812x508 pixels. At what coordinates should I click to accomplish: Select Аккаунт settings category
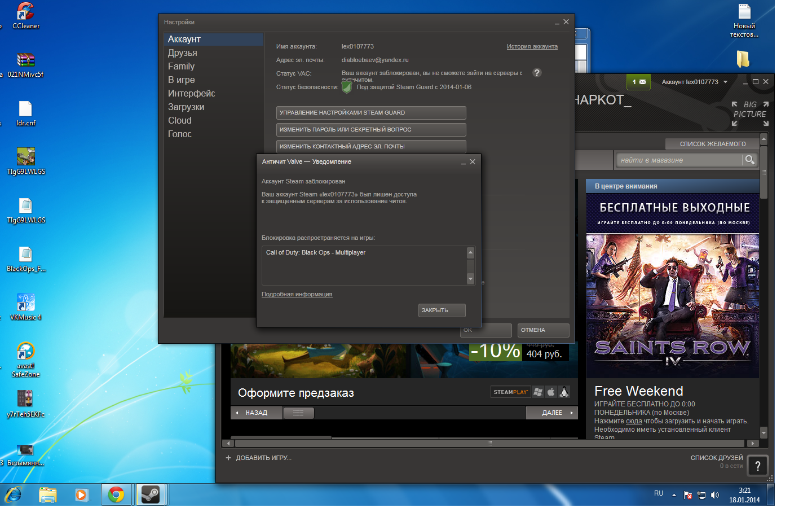(x=214, y=39)
